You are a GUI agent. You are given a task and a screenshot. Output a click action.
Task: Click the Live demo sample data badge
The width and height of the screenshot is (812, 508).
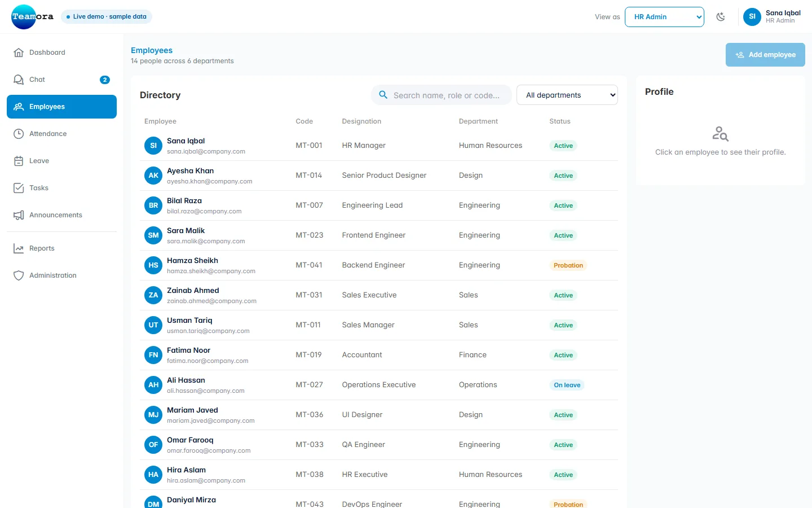click(106, 16)
